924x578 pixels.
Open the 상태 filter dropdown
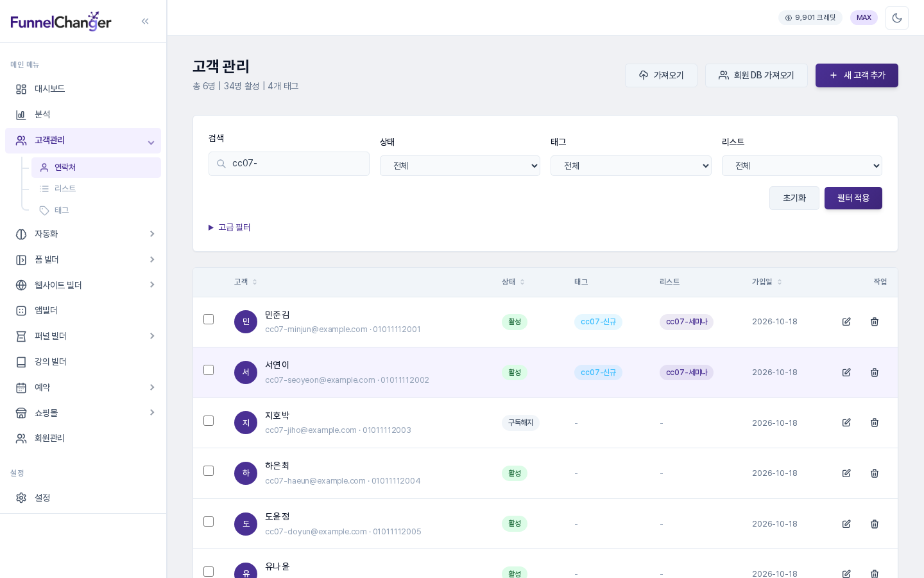point(460,166)
